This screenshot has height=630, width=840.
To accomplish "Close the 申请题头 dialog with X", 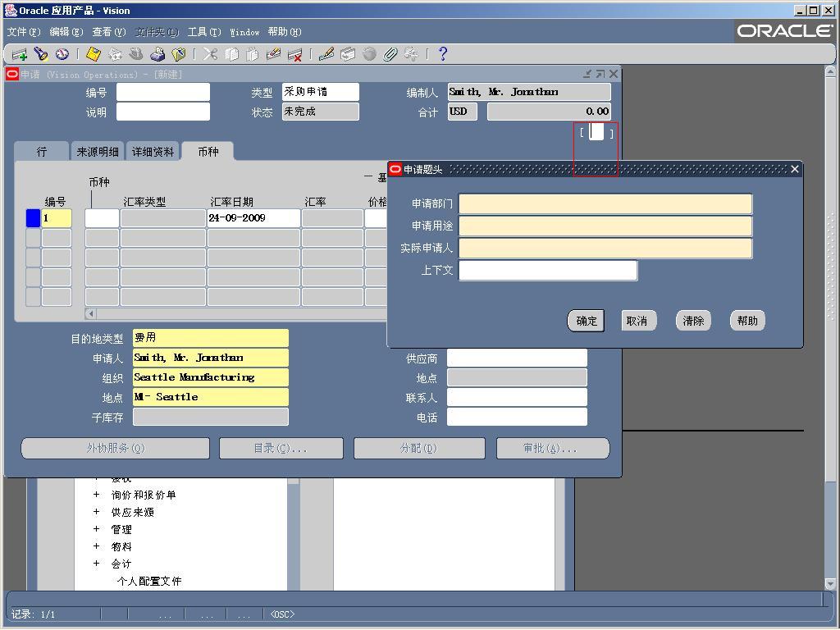I will pos(794,169).
